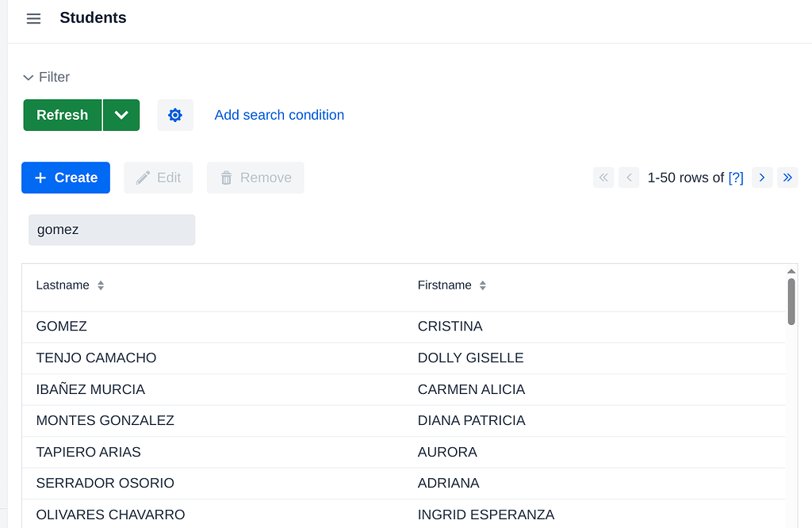Sort by the Lastname column arrows
The width and height of the screenshot is (812, 528).
click(101, 285)
